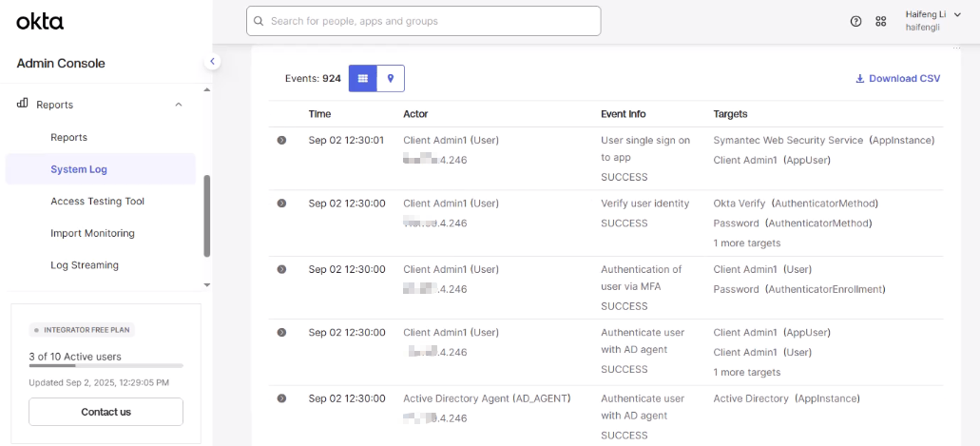
Task: Click the Time column header
Action: point(320,114)
